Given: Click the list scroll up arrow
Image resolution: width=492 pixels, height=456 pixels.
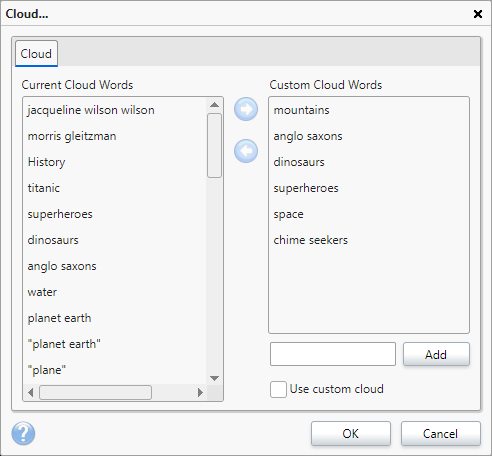Looking at the screenshot, I should (215, 105).
